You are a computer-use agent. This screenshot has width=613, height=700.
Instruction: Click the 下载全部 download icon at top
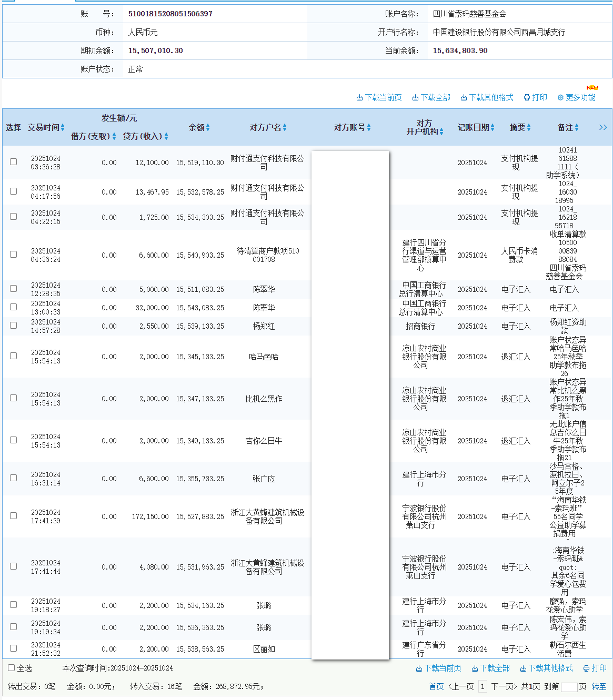415,97
